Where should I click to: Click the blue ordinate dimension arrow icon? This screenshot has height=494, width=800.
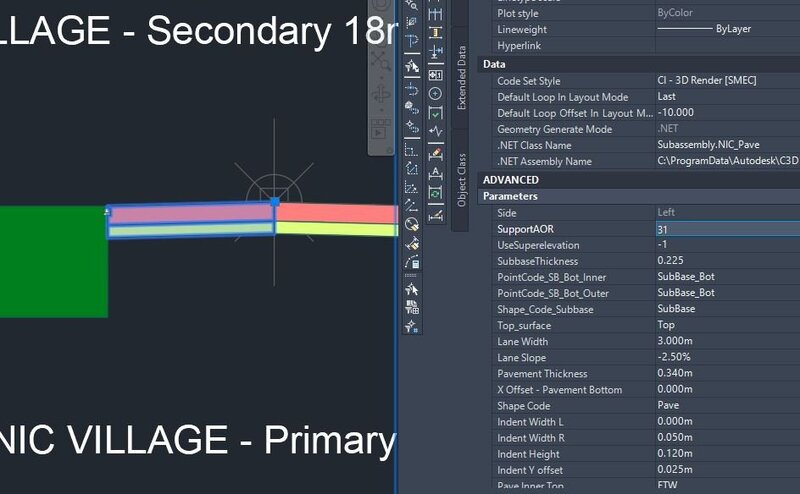click(x=435, y=52)
